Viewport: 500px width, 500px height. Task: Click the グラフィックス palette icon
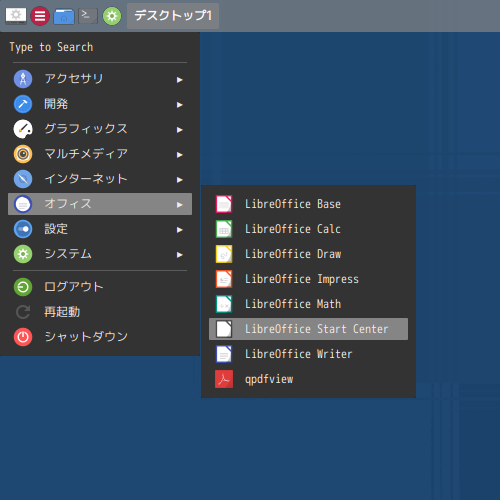tap(23, 129)
